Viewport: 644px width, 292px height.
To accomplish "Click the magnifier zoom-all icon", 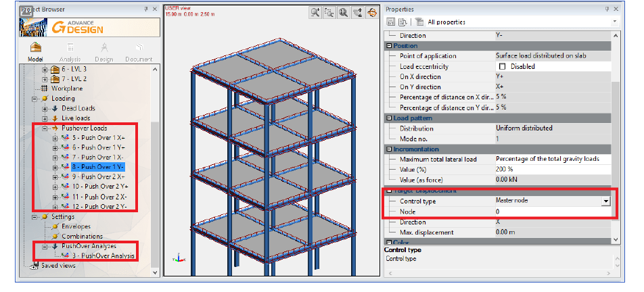I will pos(344,12).
